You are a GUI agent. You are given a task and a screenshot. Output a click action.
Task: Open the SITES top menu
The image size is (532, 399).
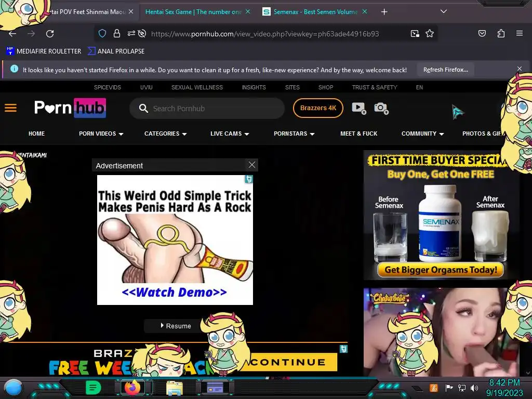[292, 87]
